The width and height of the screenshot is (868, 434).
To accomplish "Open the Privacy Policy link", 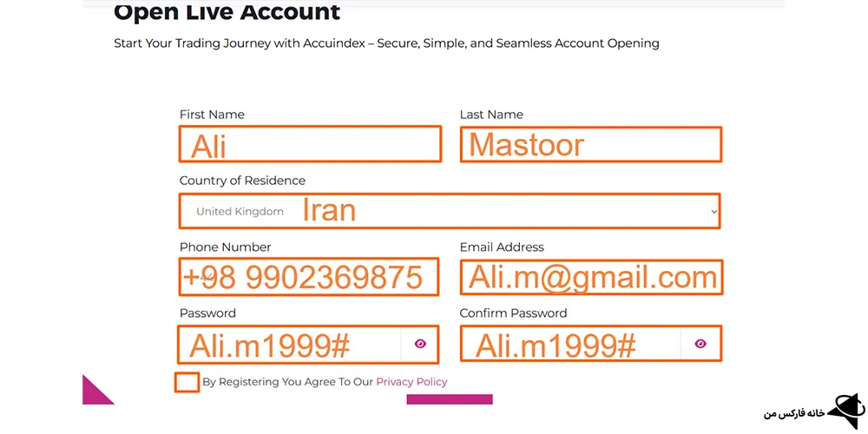I will click(x=411, y=382).
